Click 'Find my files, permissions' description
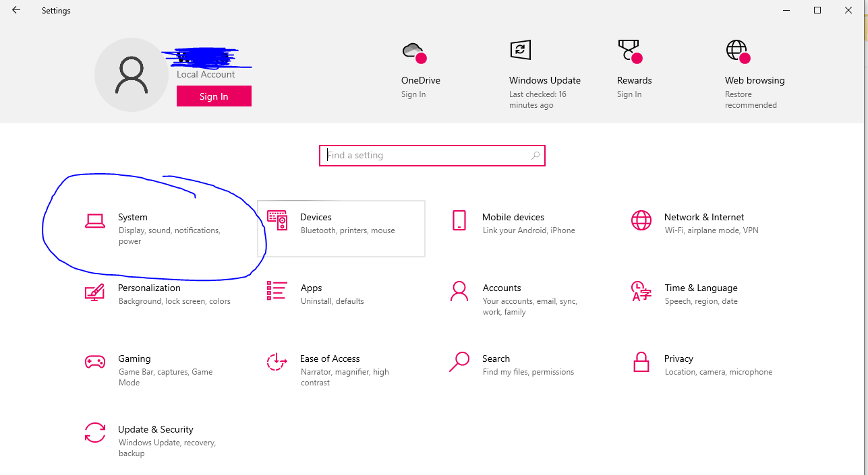The width and height of the screenshot is (868, 475). click(528, 372)
